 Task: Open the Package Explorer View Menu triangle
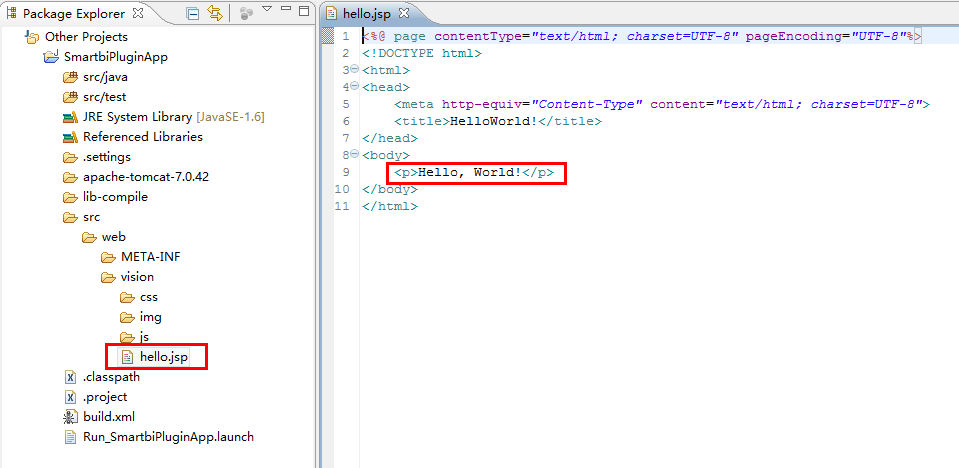(267, 9)
